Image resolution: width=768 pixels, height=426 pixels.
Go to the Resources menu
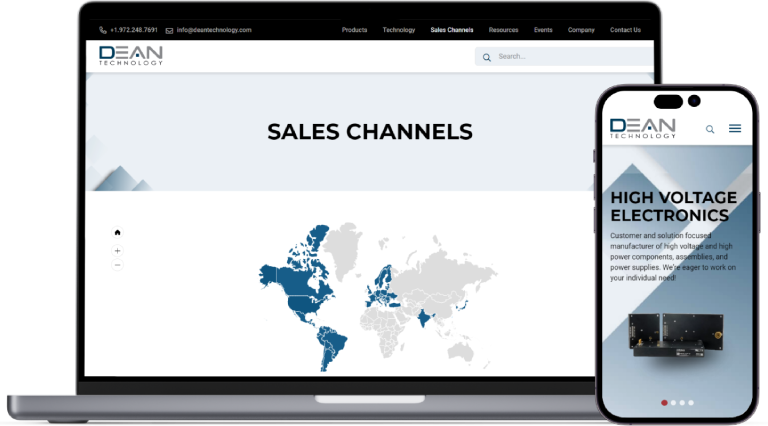(x=503, y=30)
